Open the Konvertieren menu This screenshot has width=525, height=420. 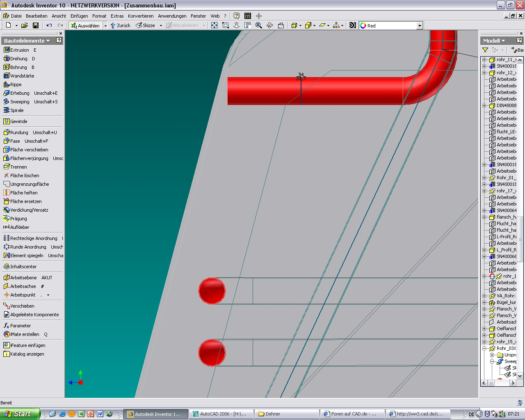[141, 16]
